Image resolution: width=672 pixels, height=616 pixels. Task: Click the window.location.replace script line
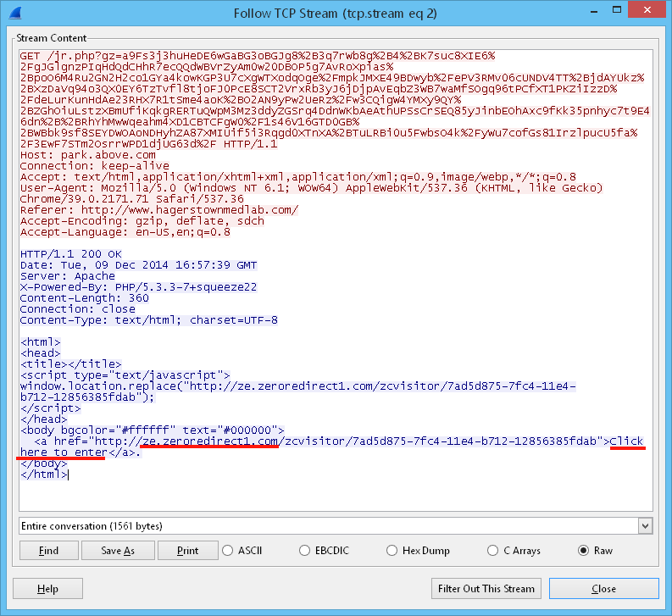point(297,391)
